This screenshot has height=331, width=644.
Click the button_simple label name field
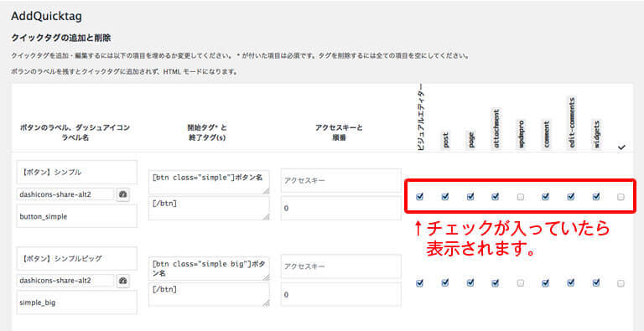[77, 216]
